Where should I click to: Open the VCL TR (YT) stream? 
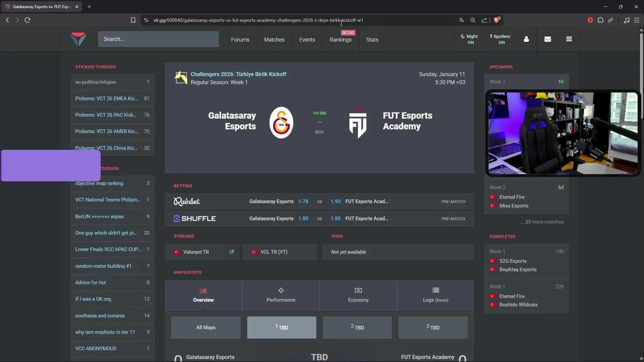click(279, 252)
